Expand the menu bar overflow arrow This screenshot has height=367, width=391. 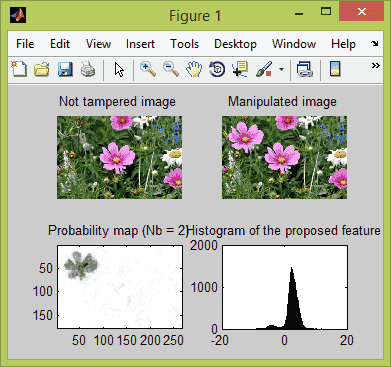pos(375,44)
